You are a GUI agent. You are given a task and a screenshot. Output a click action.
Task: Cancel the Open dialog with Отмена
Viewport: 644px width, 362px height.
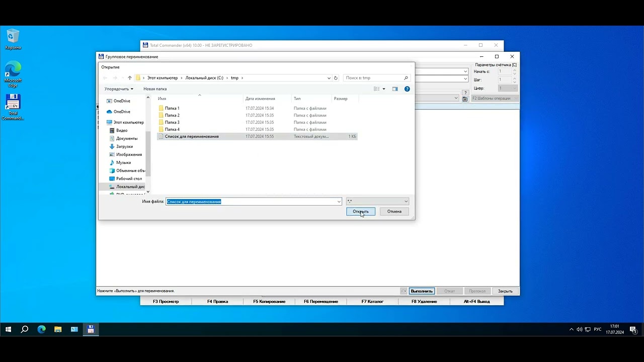[394, 212]
